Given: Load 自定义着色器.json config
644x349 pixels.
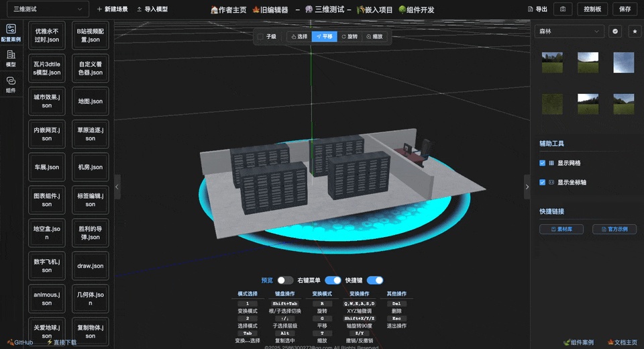Looking at the screenshot, I should point(91,68).
